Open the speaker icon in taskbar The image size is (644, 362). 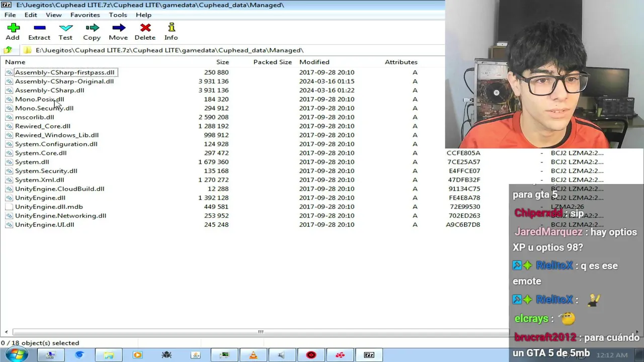(282, 355)
